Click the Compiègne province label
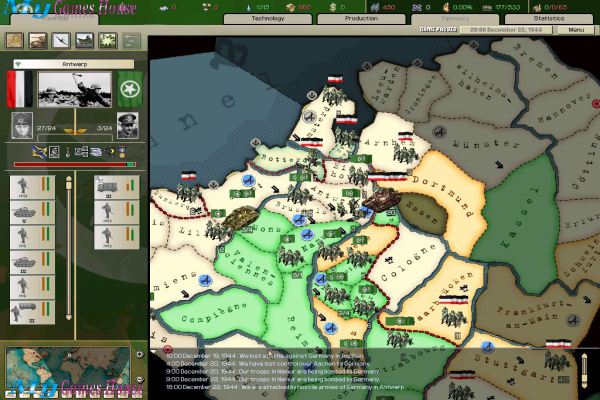 coord(214,313)
